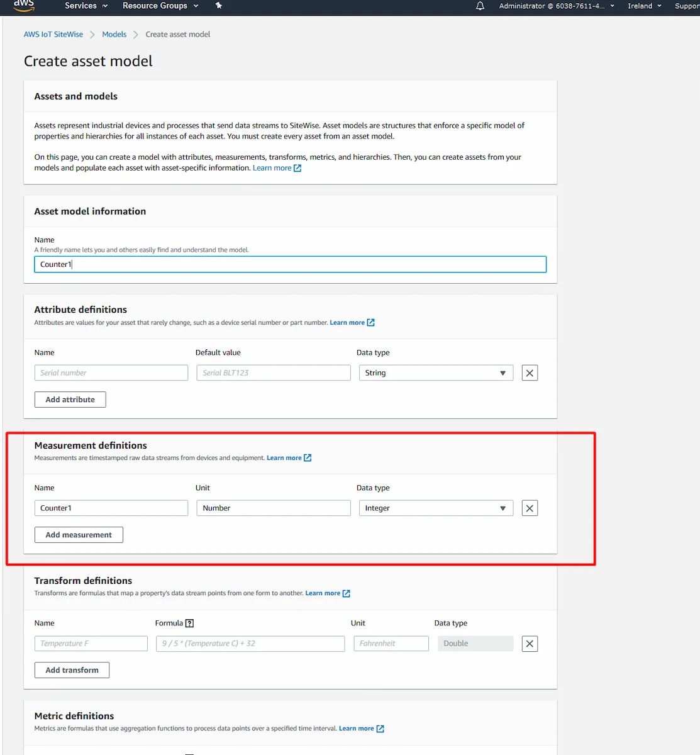Open the attribute Data type String dropdown
The image size is (700, 755).
pos(436,373)
